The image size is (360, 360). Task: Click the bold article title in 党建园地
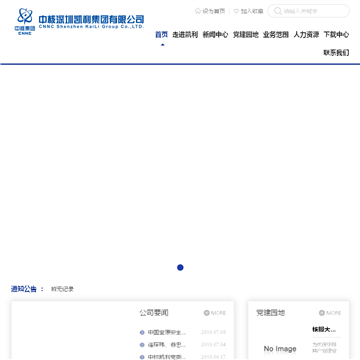pos(324,329)
